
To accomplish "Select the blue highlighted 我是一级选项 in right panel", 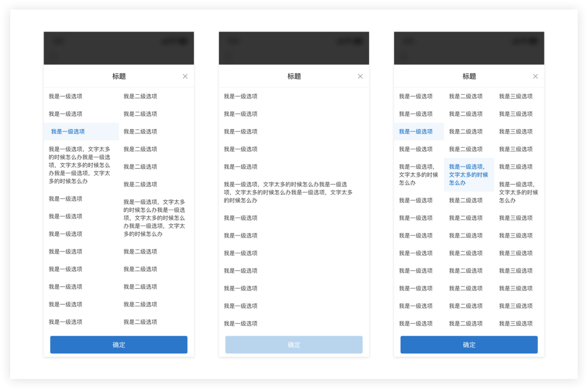I will pos(419,132).
